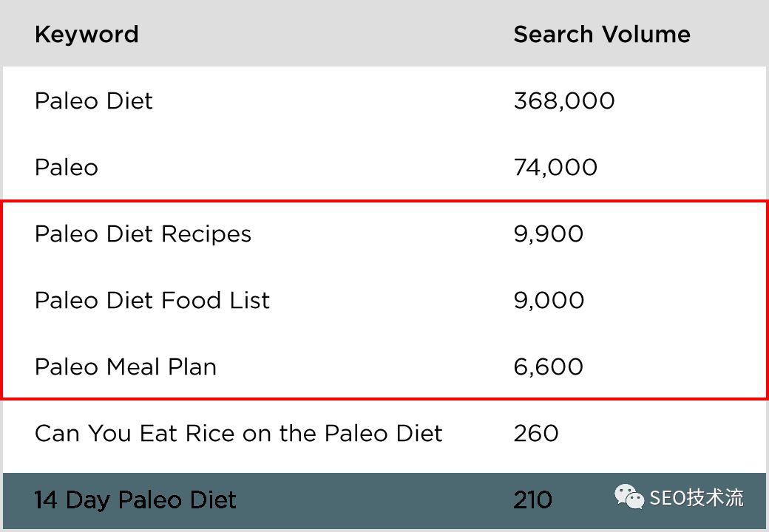769x532 pixels.
Task: Click the Search Volume column header
Action: [x=602, y=35]
